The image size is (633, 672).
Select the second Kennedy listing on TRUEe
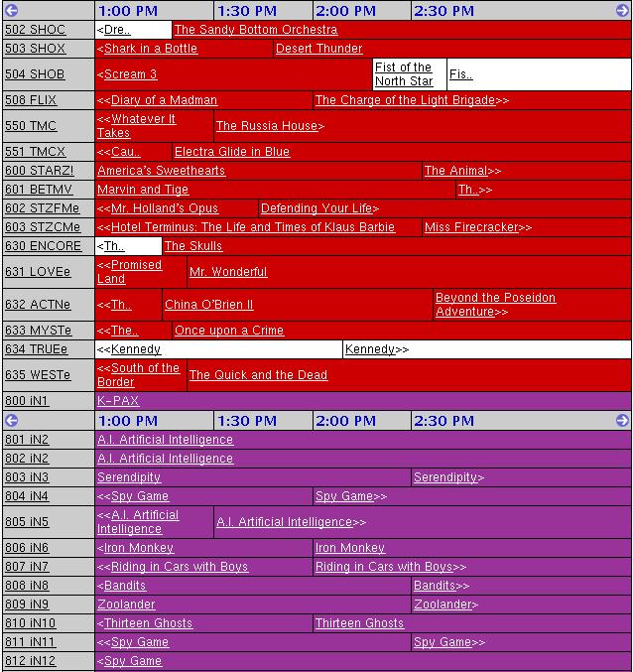[x=370, y=348]
